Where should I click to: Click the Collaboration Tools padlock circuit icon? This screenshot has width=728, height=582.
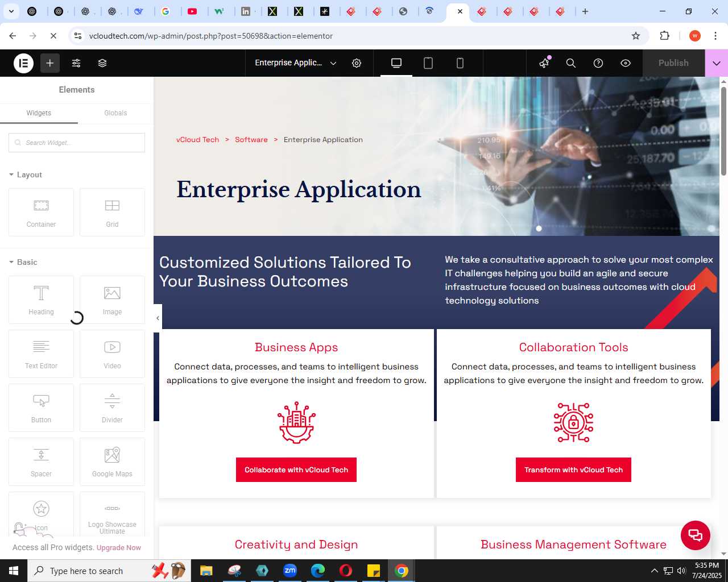tap(573, 422)
